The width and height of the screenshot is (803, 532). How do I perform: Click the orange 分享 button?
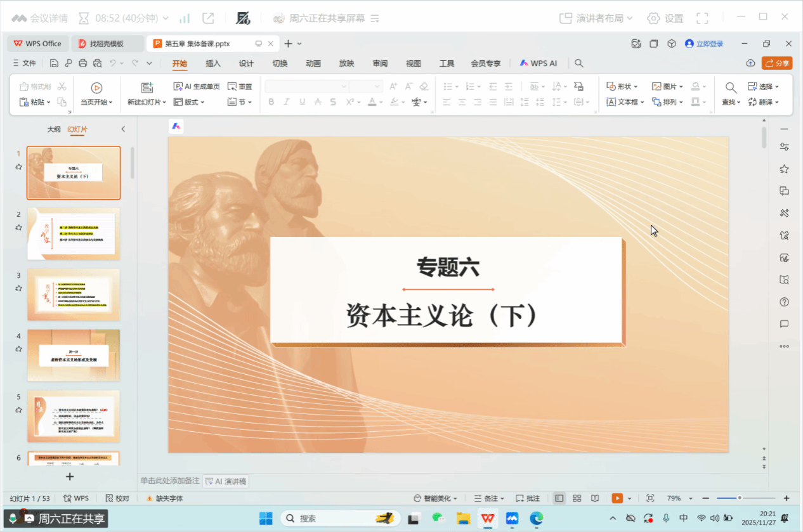tap(777, 63)
